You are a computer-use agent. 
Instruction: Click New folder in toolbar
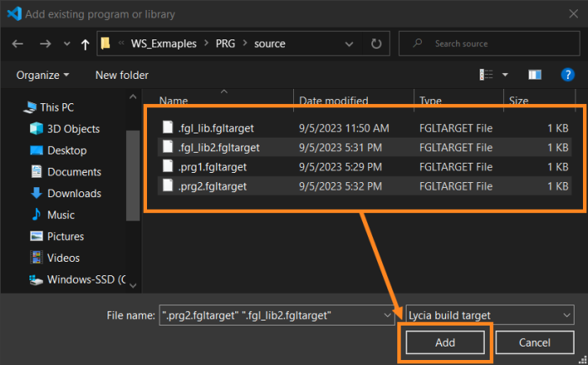click(x=122, y=75)
